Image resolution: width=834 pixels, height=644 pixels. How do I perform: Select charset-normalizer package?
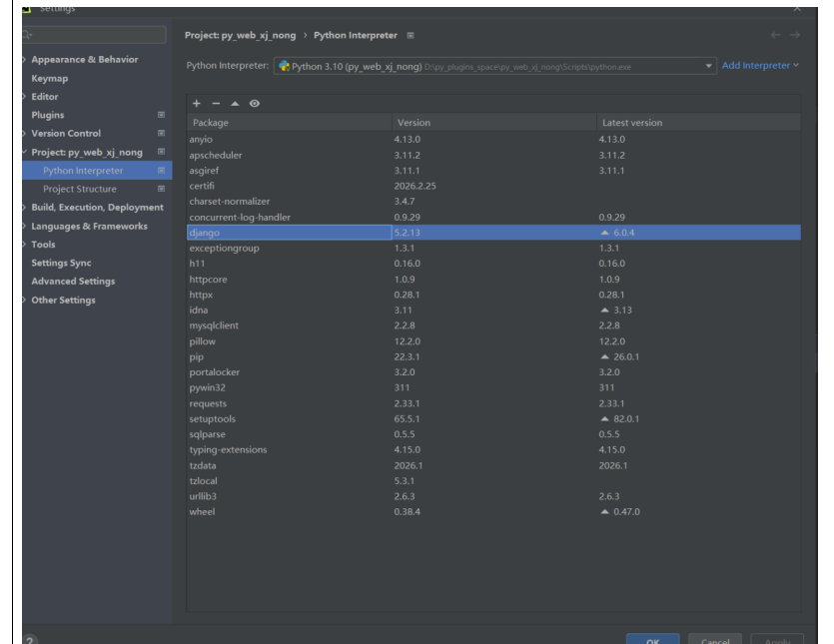(493, 202)
